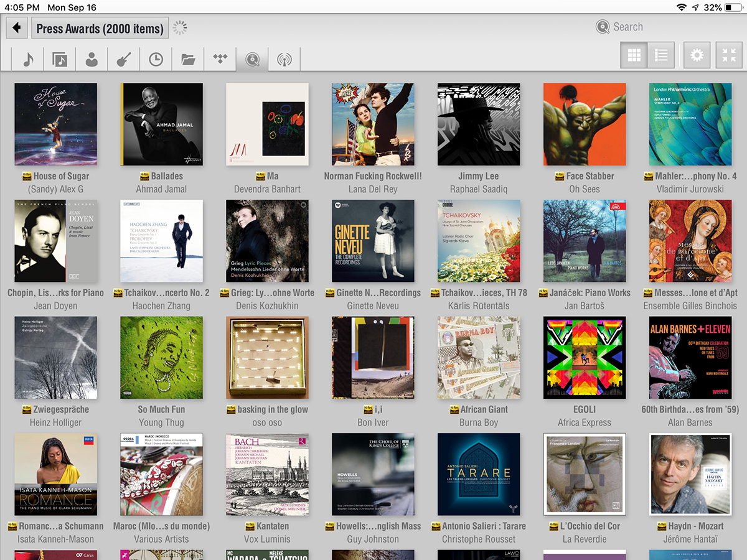The height and width of the screenshot is (560, 747).
Task: Click the title 'Mahler:...phony No. 4'
Action: pyautogui.click(x=696, y=176)
